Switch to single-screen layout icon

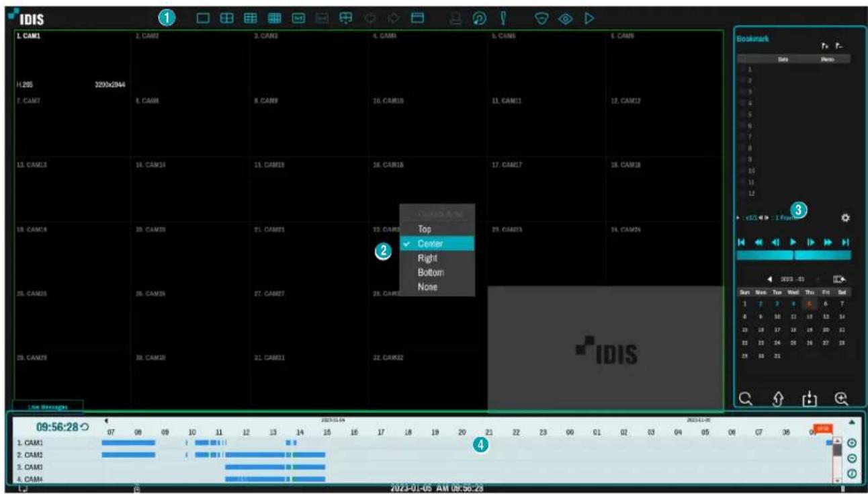[x=203, y=18]
